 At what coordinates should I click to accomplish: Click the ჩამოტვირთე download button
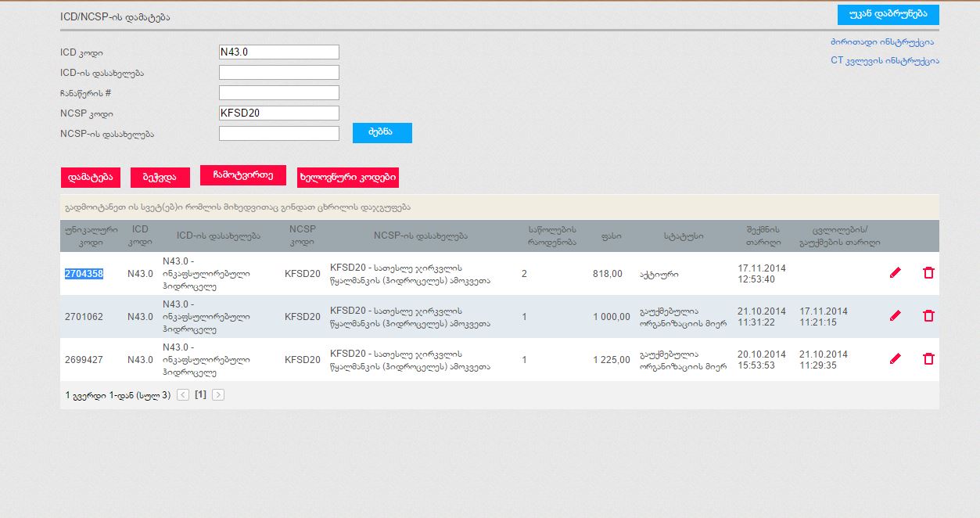tap(242, 176)
